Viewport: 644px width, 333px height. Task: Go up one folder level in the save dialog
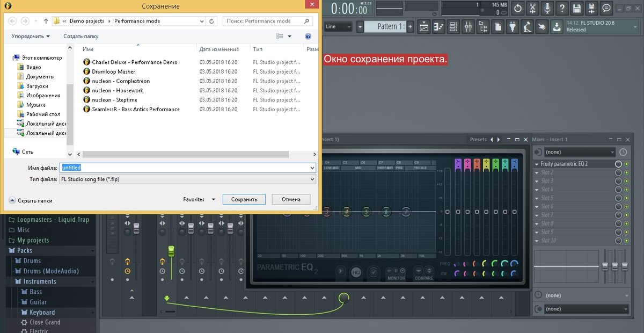(x=45, y=21)
